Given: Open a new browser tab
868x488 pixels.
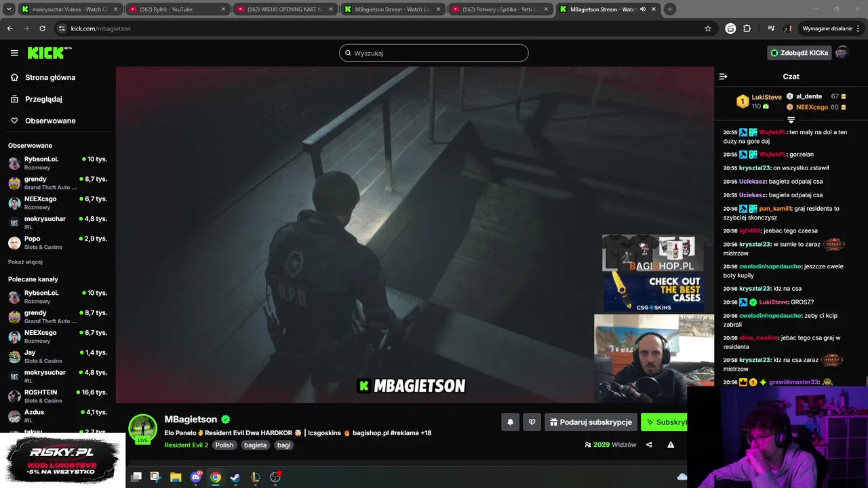Looking at the screenshot, I should [670, 9].
